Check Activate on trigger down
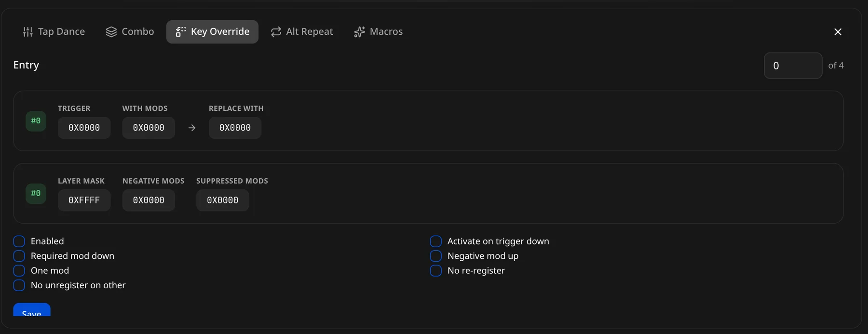 click(435, 241)
